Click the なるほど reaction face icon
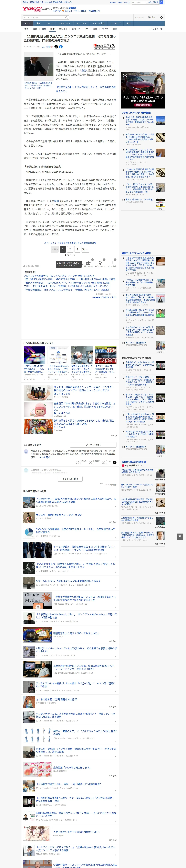186x868 pixels. [91, 462]
